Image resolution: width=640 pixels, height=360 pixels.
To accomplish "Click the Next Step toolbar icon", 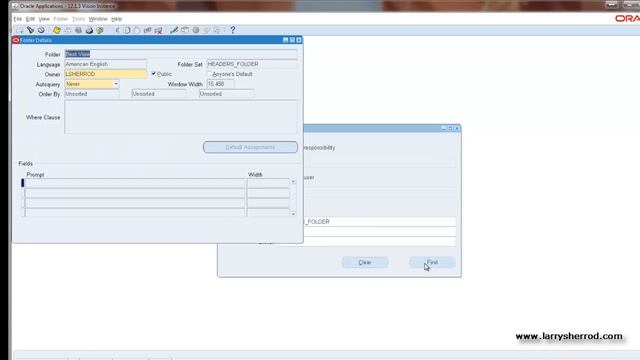I will [68, 30].
